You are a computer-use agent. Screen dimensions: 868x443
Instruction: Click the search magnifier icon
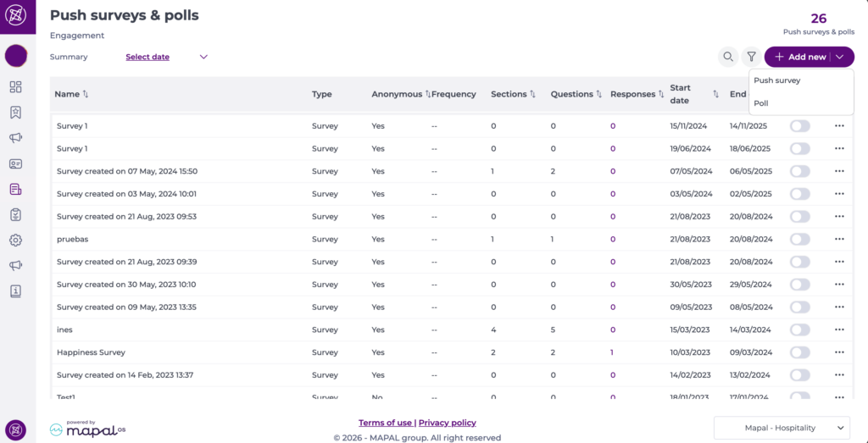(x=727, y=57)
